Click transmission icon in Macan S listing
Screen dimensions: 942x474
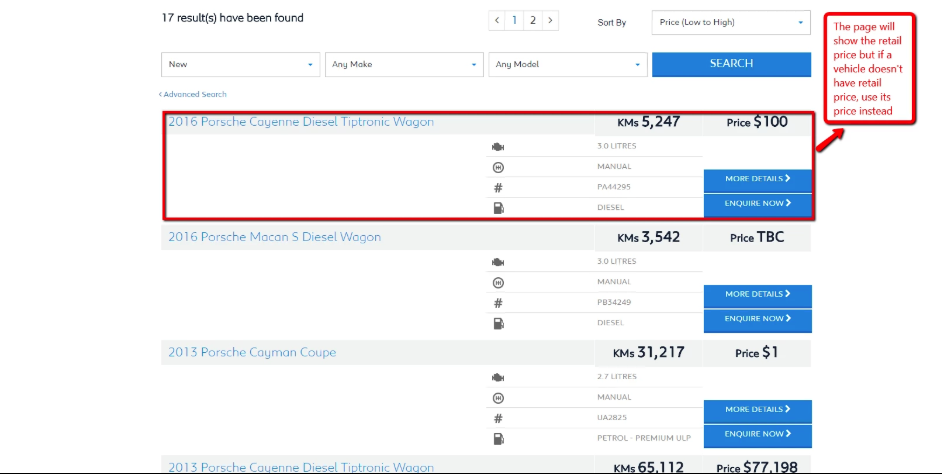(498, 282)
